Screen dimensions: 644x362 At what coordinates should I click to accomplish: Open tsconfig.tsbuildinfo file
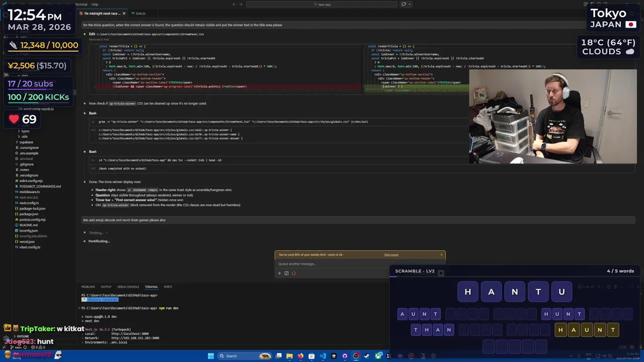point(33,236)
